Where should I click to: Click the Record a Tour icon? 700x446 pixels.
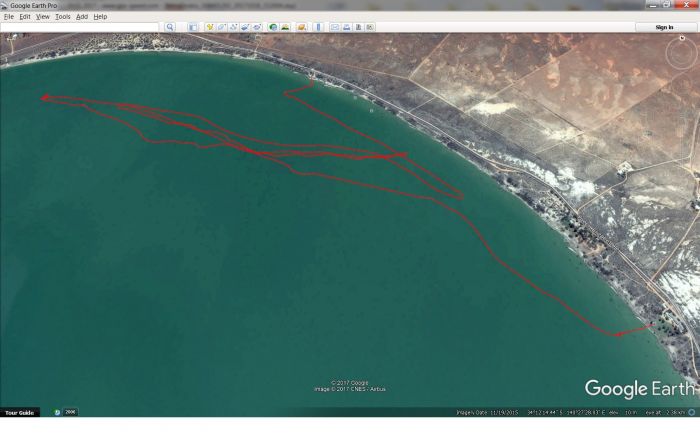tap(258, 27)
